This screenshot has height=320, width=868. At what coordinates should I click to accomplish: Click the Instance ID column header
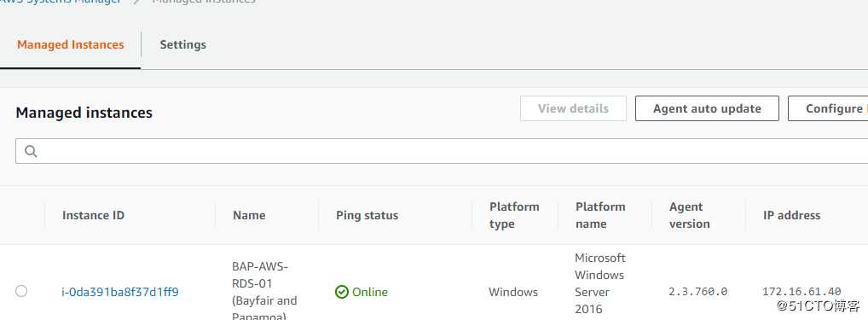tap(93, 215)
